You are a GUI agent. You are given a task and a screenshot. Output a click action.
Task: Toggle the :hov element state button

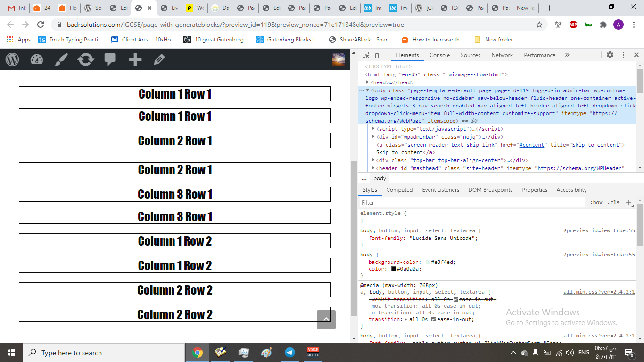(596, 203)
